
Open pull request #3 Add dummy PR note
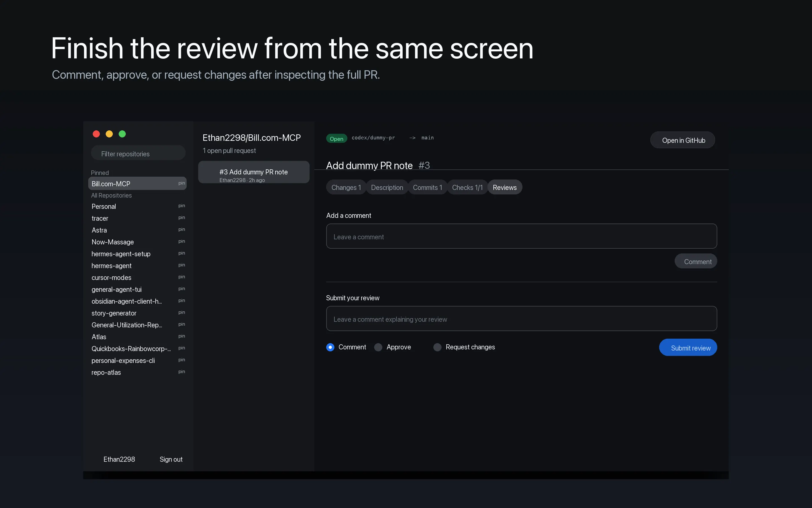tap(254, 172)
